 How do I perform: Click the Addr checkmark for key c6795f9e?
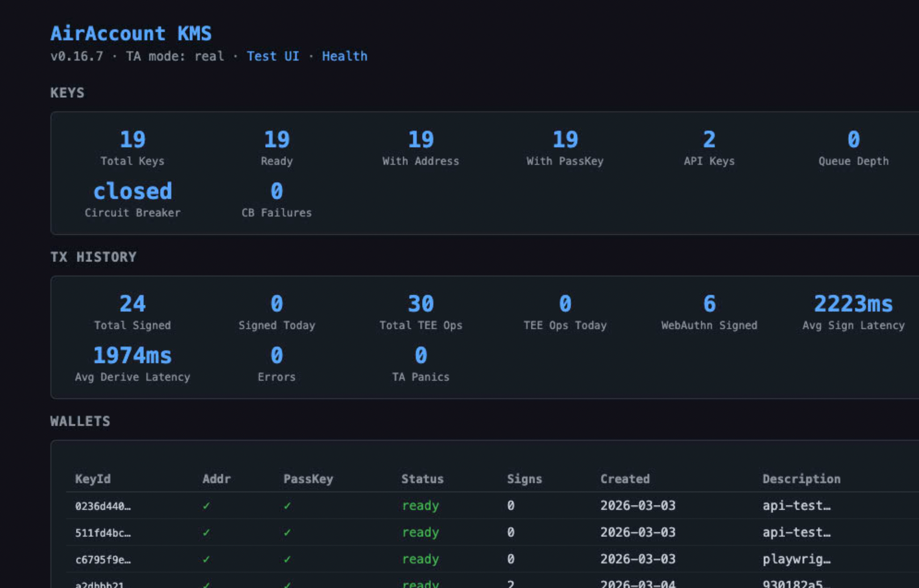pyautogui.click(x=206, y=559)
